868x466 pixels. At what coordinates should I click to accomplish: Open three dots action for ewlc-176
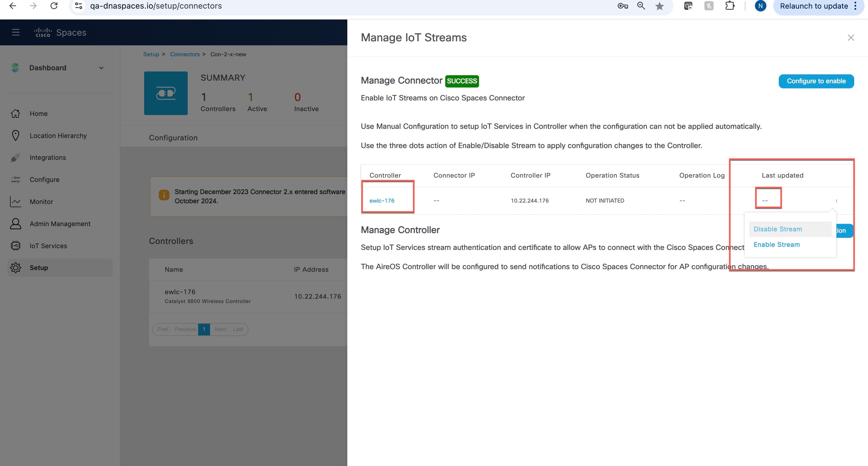[x=836, y=201]
